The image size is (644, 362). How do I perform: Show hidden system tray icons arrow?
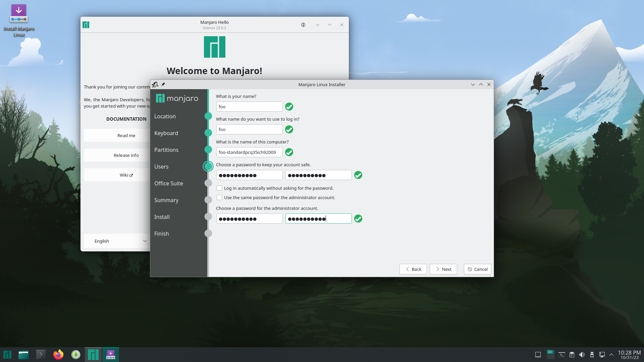611,355
